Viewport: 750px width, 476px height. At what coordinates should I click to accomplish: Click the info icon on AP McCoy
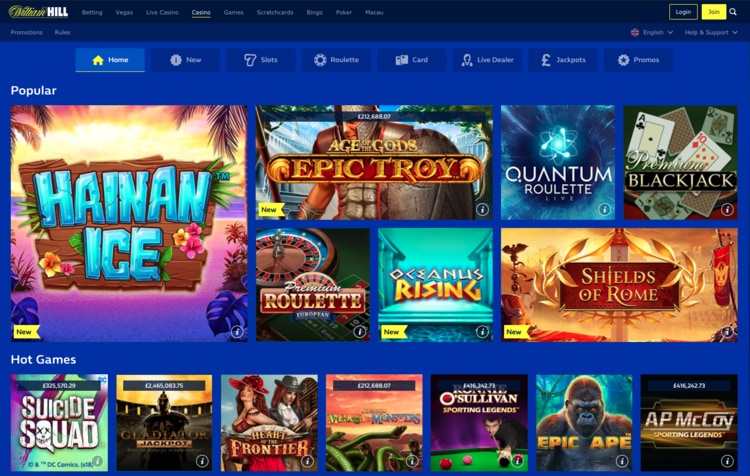[x=727, y=461]
